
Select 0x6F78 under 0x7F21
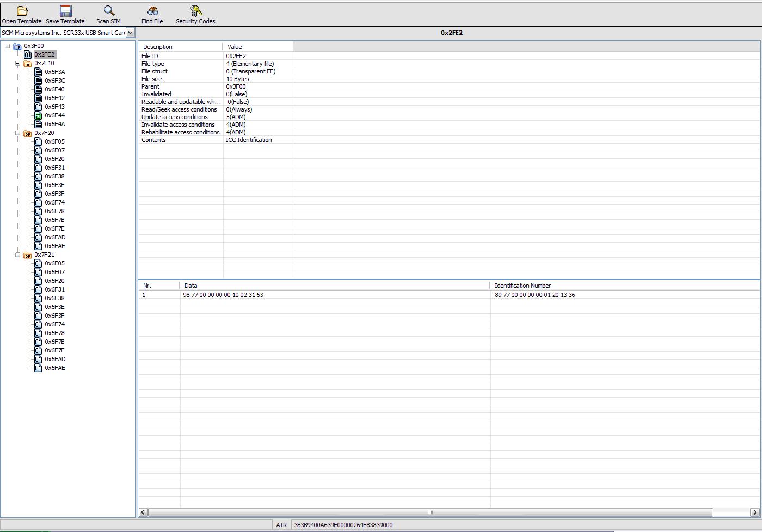[54, 333]
